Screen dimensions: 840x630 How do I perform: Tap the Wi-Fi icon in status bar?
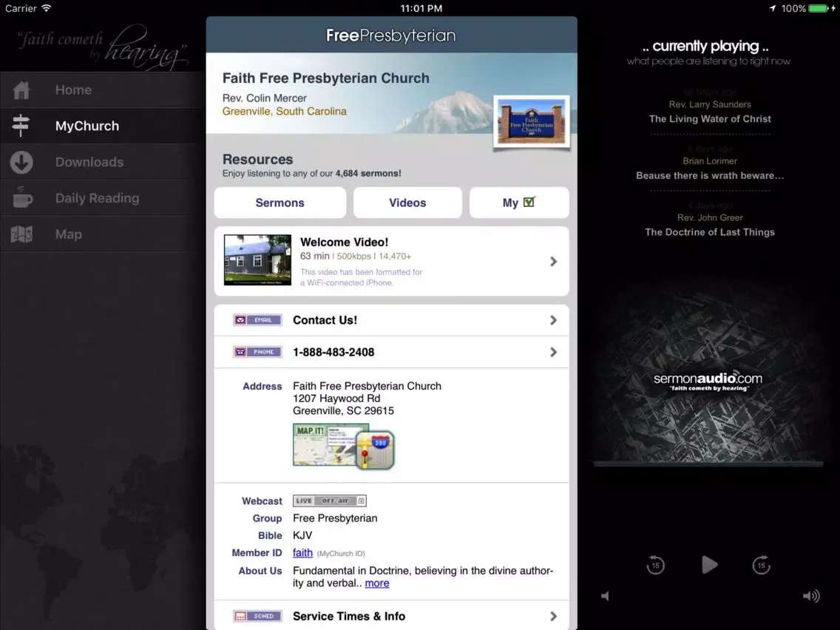pos(47,8)
